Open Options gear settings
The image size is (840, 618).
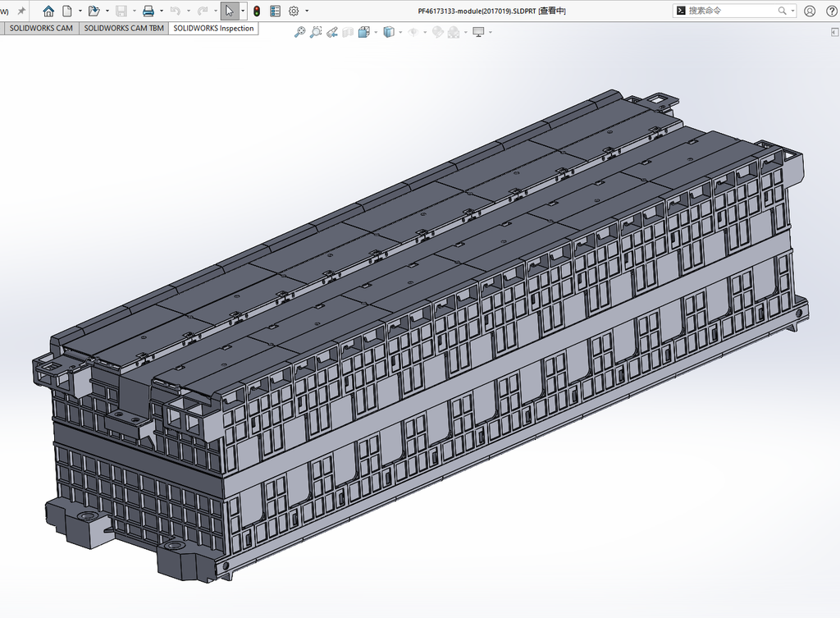pos(294,11)
